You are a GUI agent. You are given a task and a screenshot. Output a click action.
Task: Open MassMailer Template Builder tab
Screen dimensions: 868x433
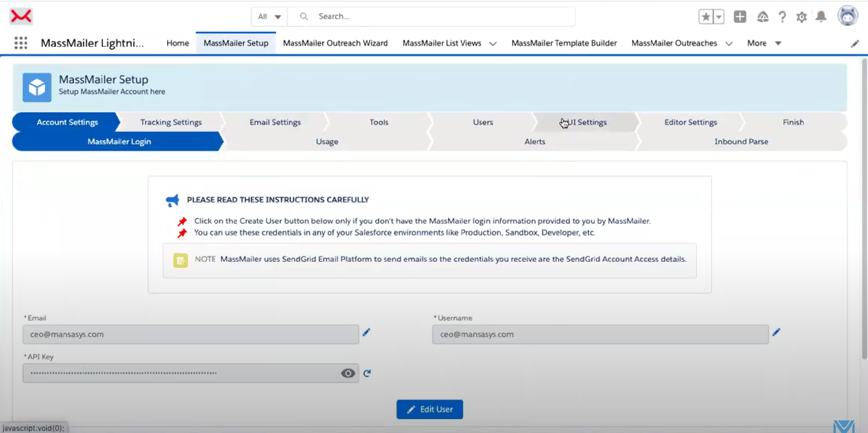click(x=564, y=43)
